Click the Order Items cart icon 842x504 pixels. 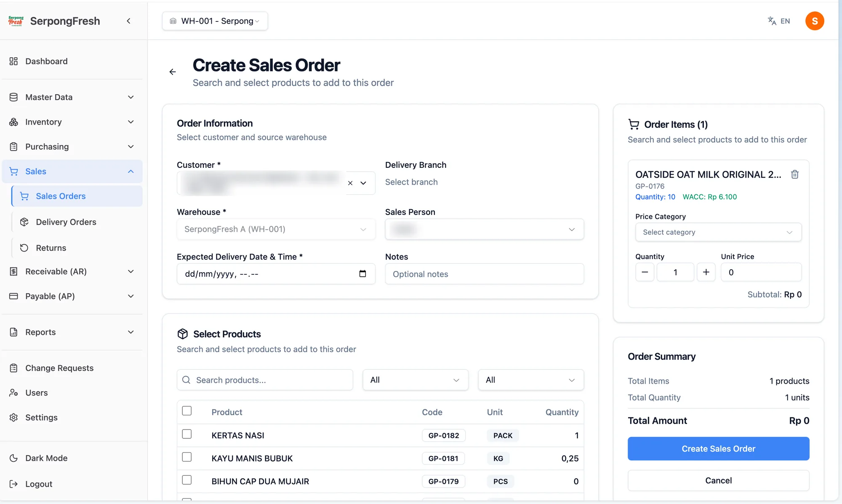coord(634,124)
